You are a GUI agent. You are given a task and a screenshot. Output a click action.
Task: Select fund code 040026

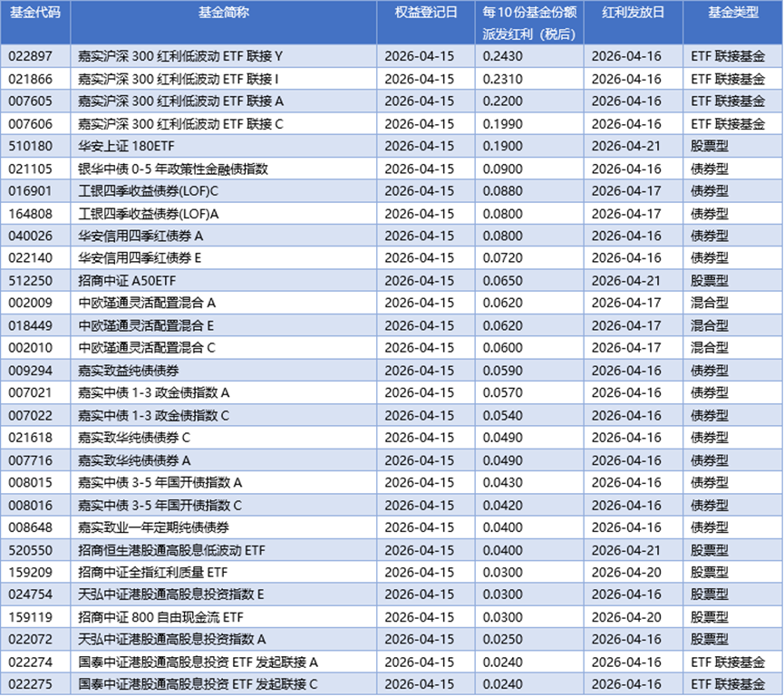(30, 236)
